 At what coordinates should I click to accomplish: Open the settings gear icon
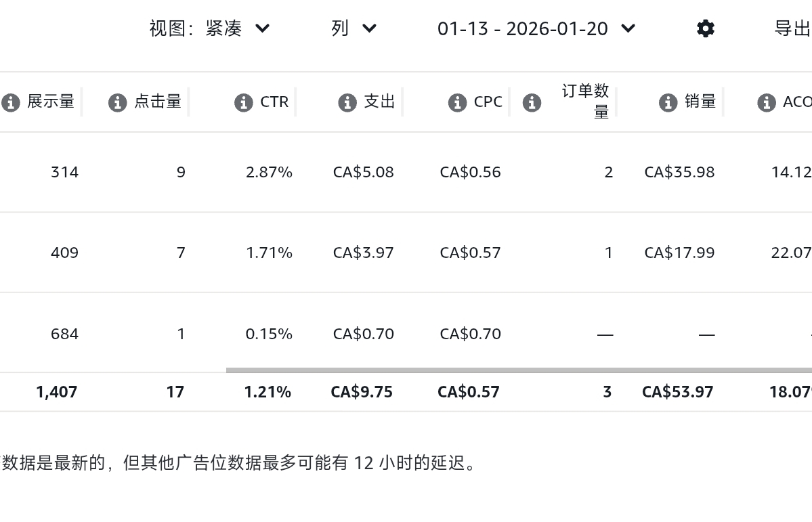(x=705, y=28)
